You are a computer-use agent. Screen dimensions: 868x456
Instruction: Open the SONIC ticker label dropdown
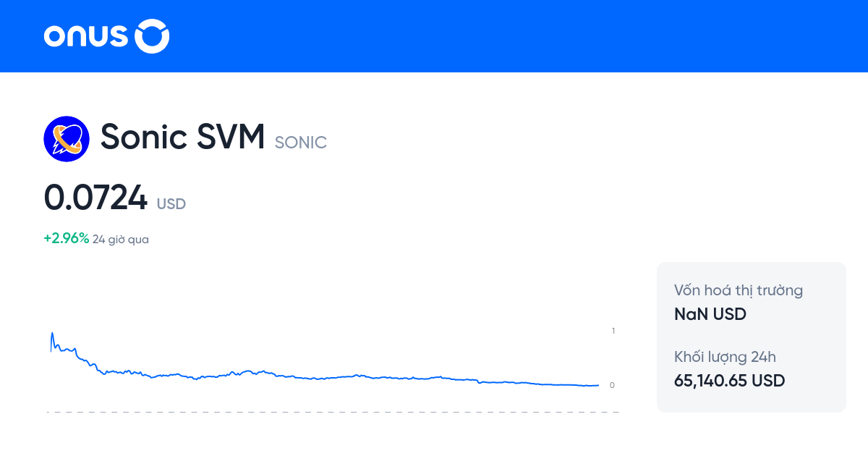tap(300, 143)
